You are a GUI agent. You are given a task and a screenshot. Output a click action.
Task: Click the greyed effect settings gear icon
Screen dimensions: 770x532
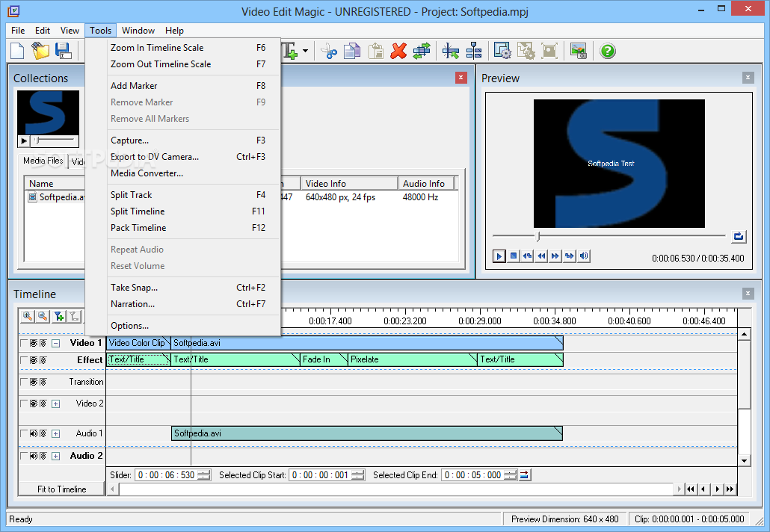click(526, 51)
